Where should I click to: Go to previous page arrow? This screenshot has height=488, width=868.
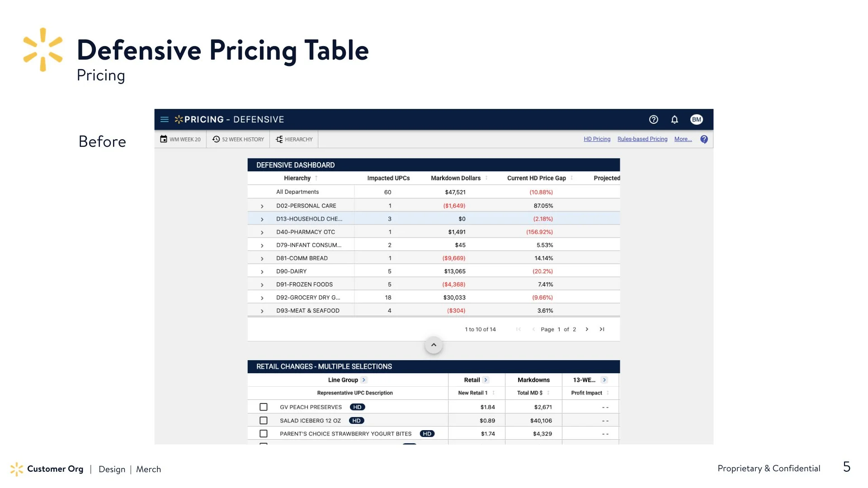pos(533,329)
